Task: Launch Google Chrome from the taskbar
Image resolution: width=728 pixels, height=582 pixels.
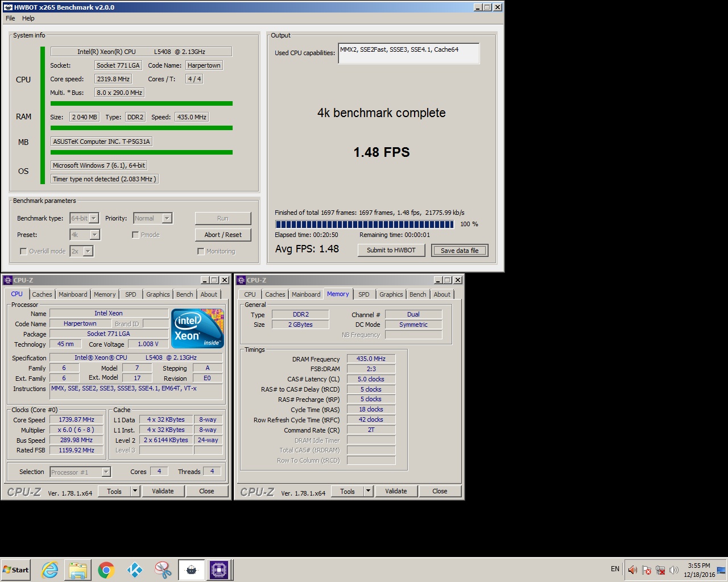Action: [106, 569]
